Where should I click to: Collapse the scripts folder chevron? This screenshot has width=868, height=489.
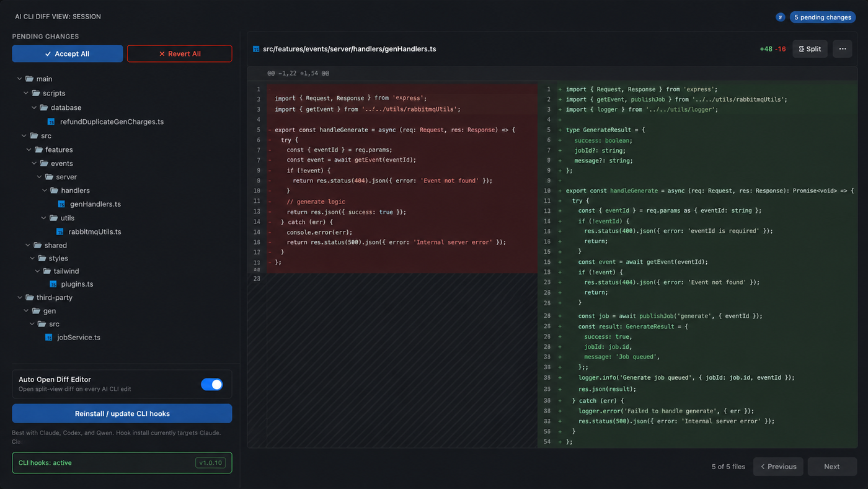26,93
